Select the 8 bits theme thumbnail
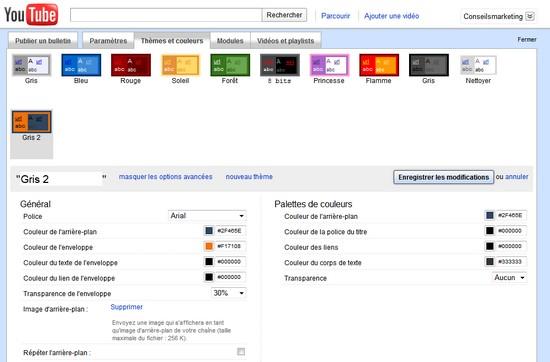This screenshot has height=362, width=550. tap(280, 65)
